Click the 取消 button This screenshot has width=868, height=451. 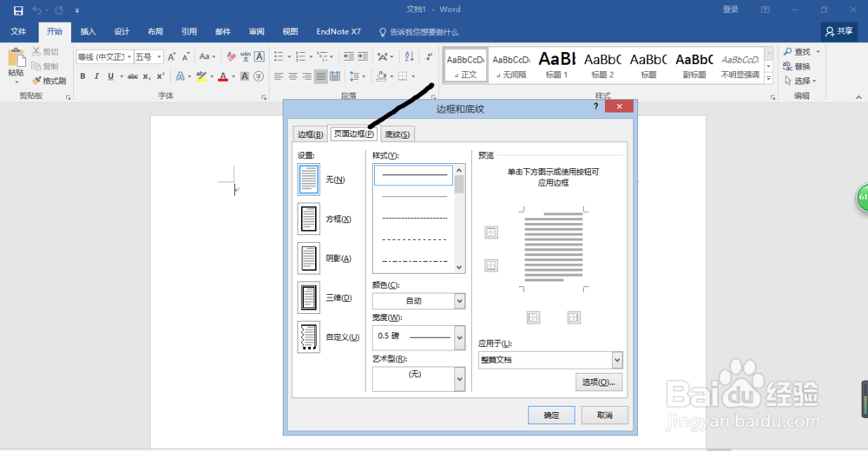[604, 415]
